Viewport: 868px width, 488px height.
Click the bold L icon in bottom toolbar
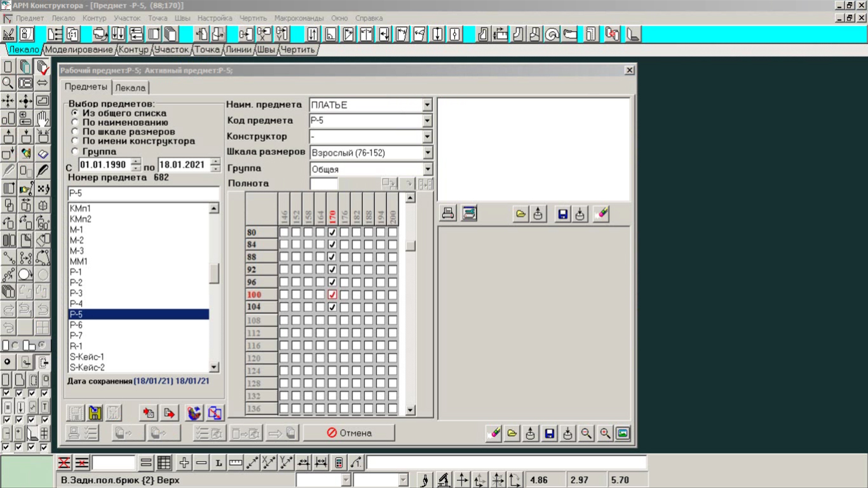tap(219, 463)
